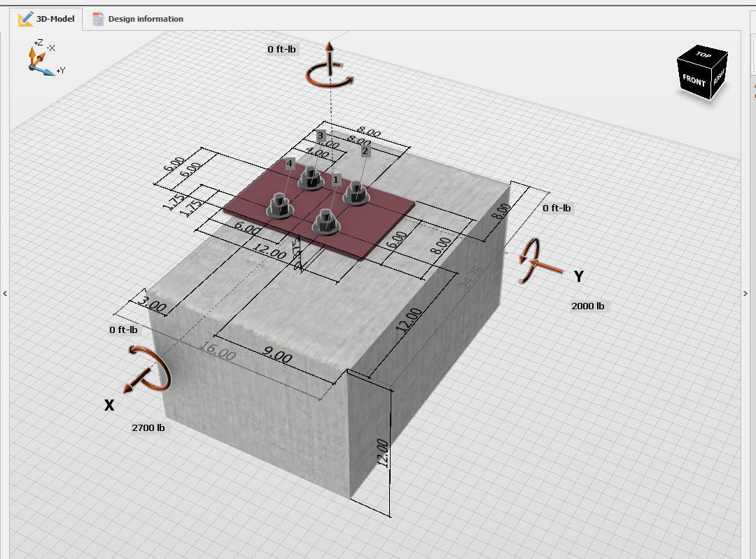Edit the 0 ft-lb moment above Z axis
The height and width of the screenshot is (559, 756).
[x=281, y=49]
